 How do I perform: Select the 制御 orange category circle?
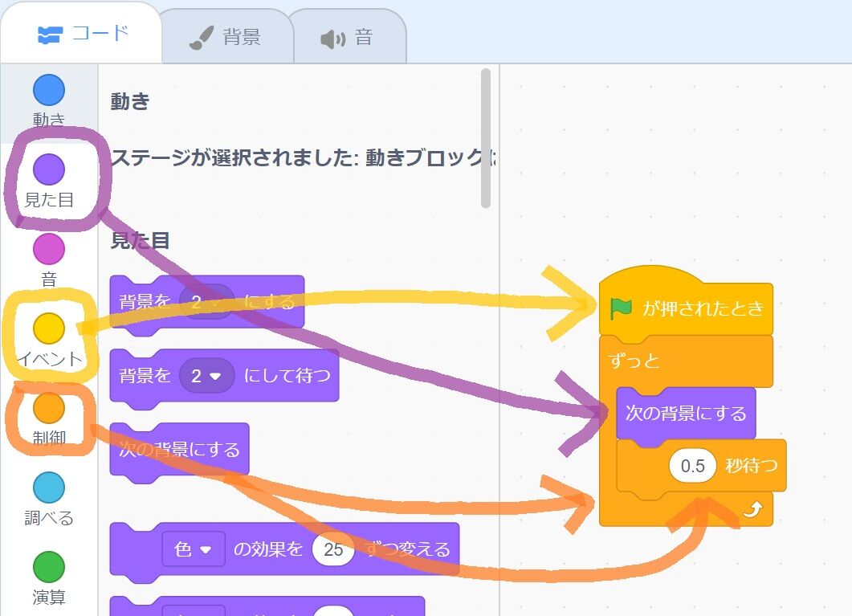click(x=49, y=407)
